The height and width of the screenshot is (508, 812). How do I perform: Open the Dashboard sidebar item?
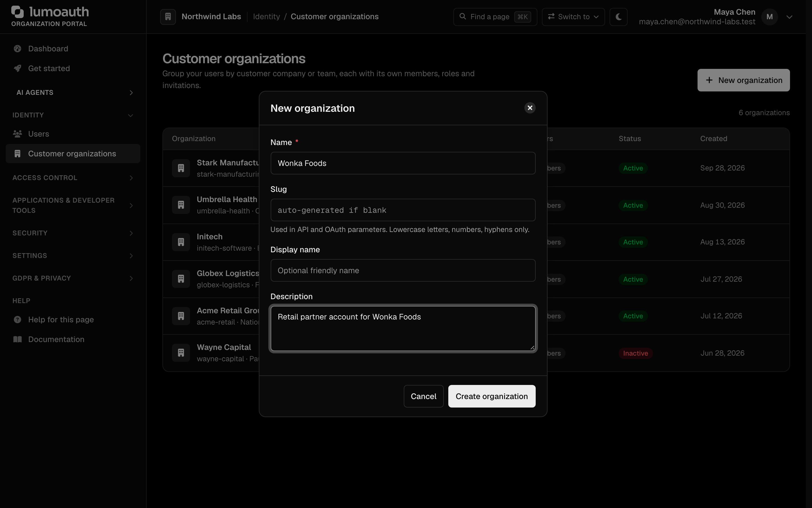coord(73,49)
